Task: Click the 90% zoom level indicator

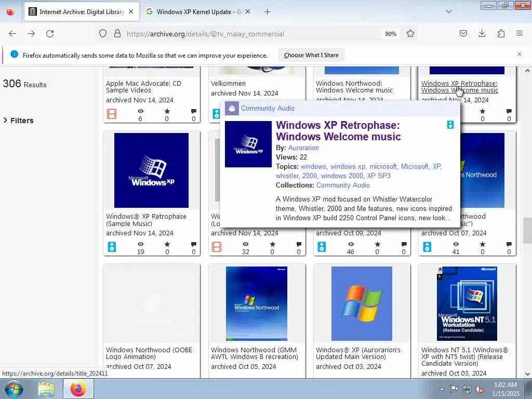Action: pos(391,34)
